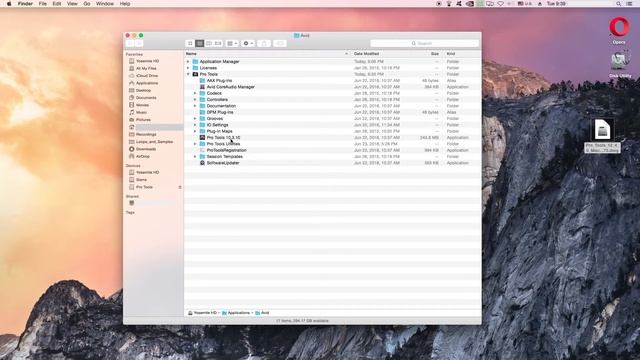Select the DPM Plug-Ins alias icon

coord(202,112)
